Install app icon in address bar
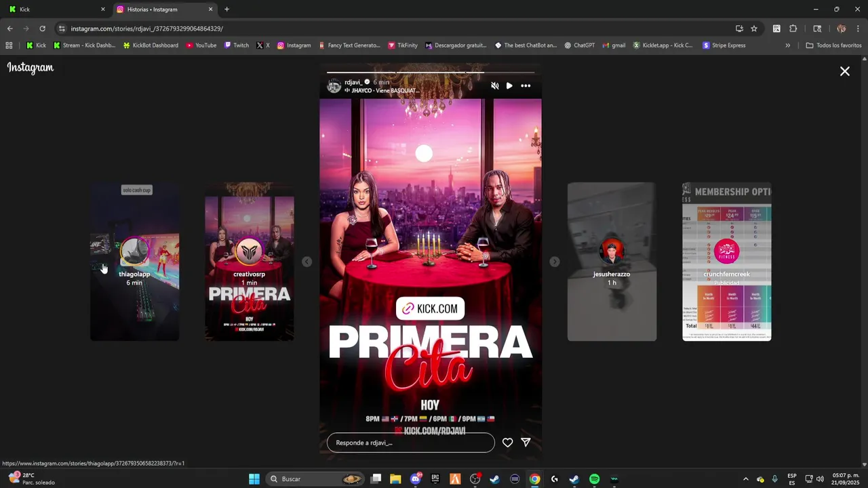The width and height of the screenshot is (868, 488). [739, 28]
